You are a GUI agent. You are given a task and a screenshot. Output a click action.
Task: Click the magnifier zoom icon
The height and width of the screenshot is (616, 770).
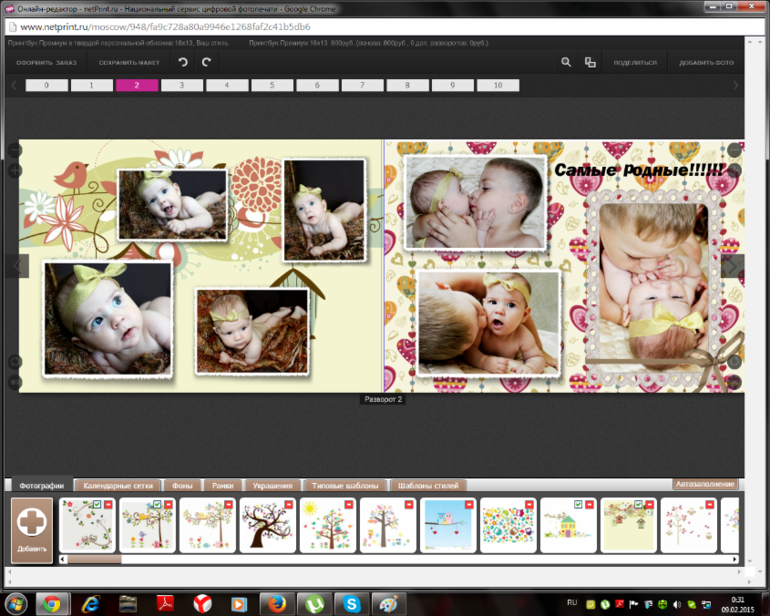tap(566, 62)
